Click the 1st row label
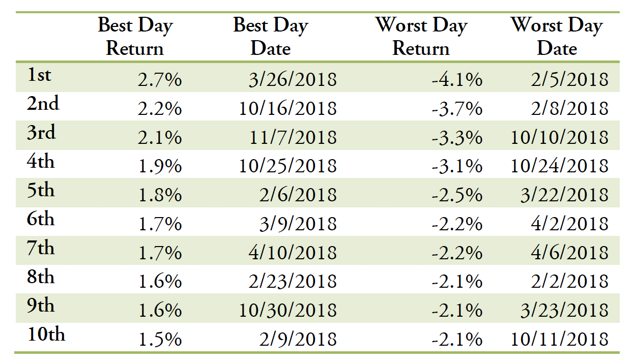 (39, 75)
